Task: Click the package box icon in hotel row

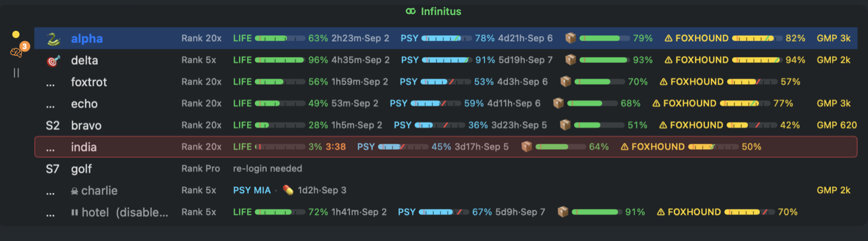Action: click(x=563, y=212)
